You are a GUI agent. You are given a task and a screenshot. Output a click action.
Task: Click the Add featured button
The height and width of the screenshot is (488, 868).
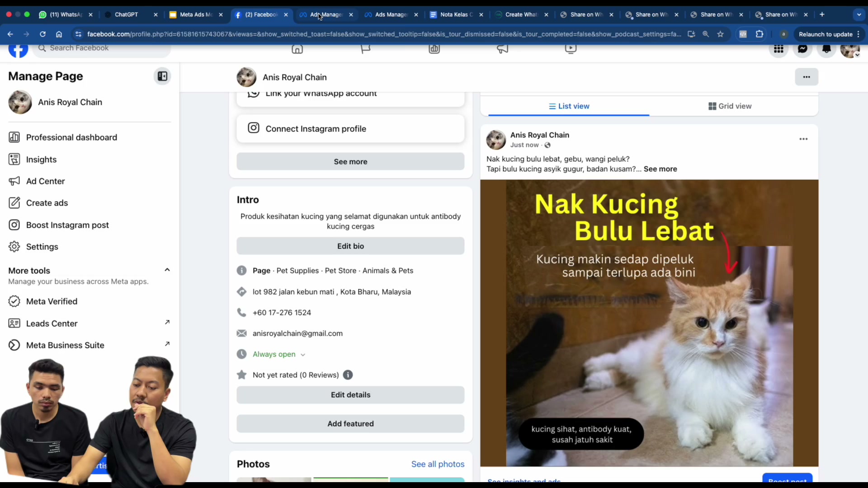coord(350,424)
